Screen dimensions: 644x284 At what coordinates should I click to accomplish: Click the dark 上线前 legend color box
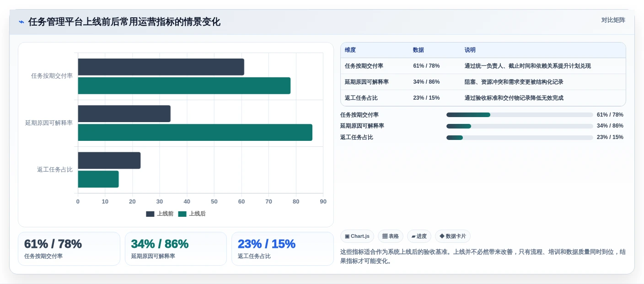150,214
